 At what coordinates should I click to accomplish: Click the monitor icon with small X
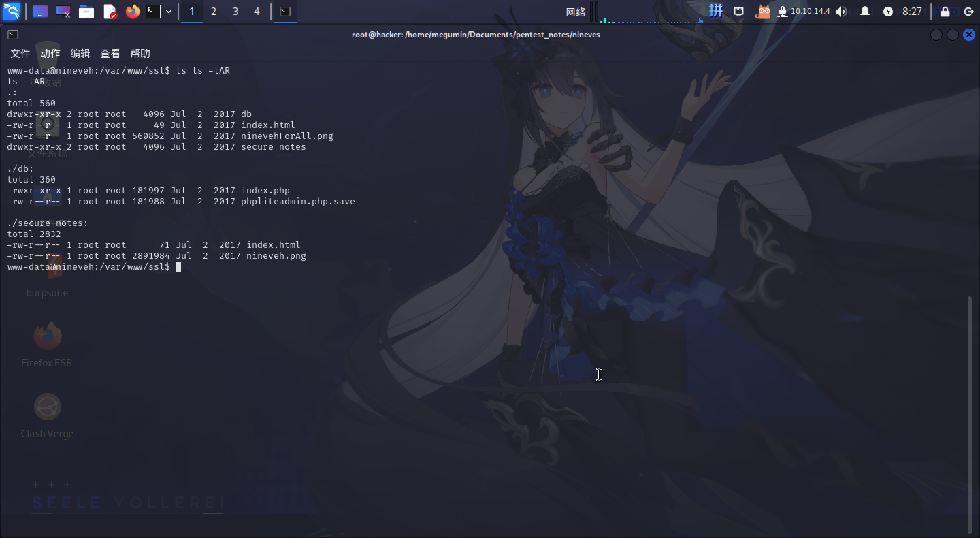coord(63,12)
